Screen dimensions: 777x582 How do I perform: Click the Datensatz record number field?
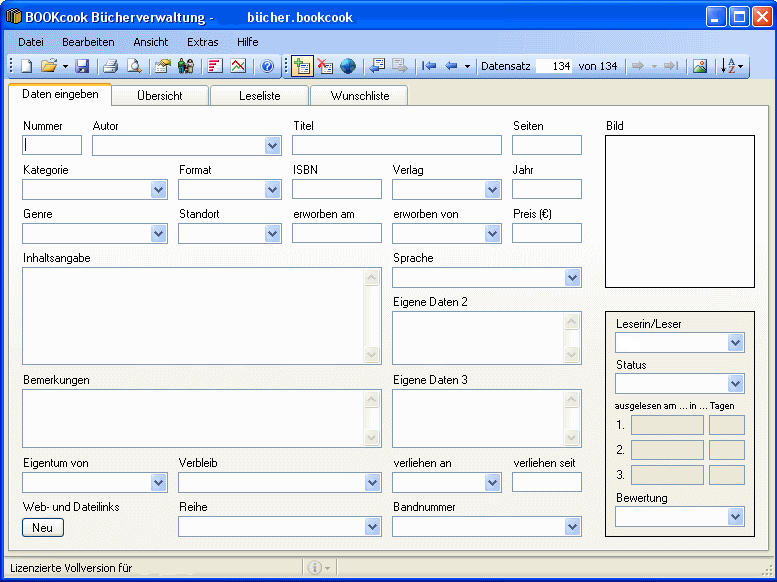coord(555,66)
